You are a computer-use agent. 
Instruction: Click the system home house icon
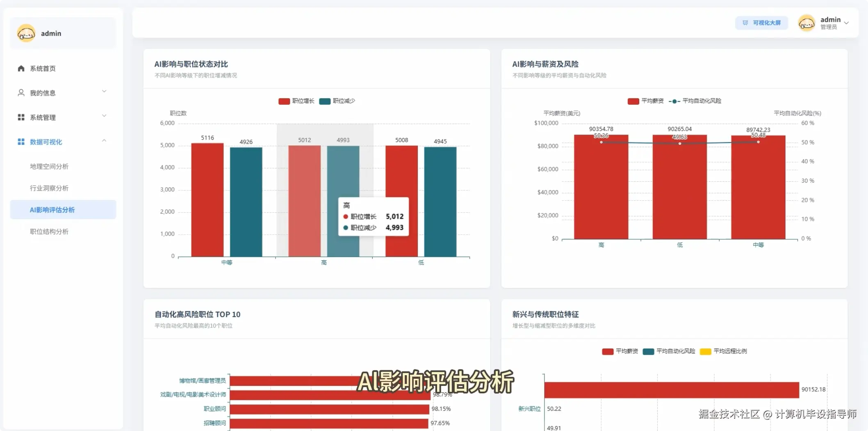click(x=21, y=69)
